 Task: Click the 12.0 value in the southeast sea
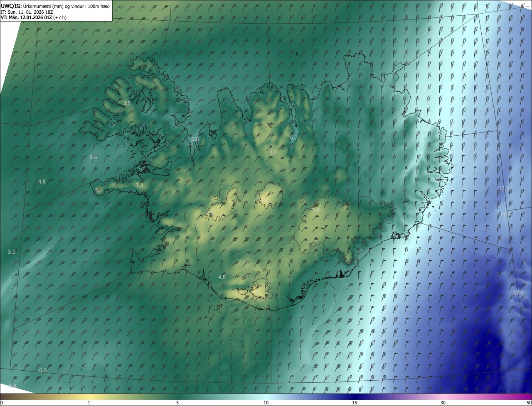pos(518,292)
